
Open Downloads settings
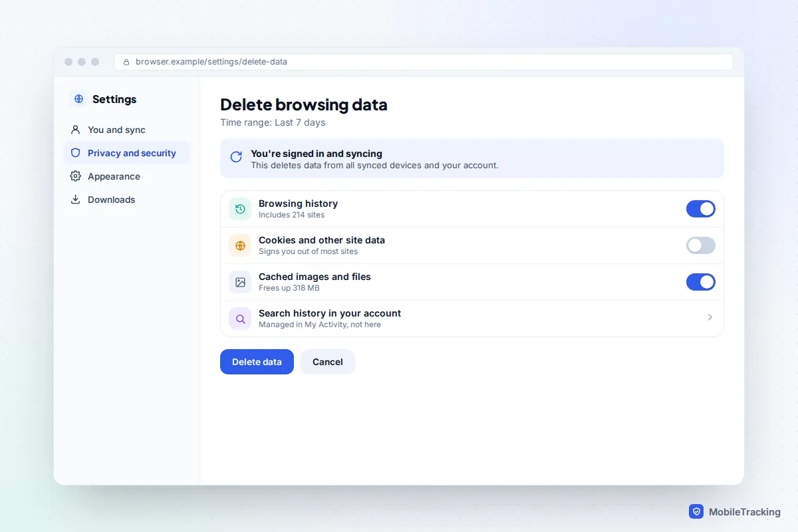pyautogui.click(x=127, y=199)
